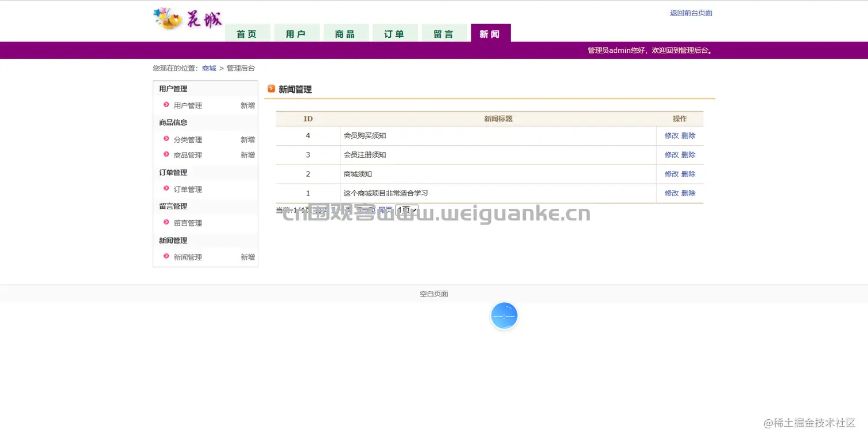Switch to the 首页 tab
868x441 pixels.
click(247, 33)
